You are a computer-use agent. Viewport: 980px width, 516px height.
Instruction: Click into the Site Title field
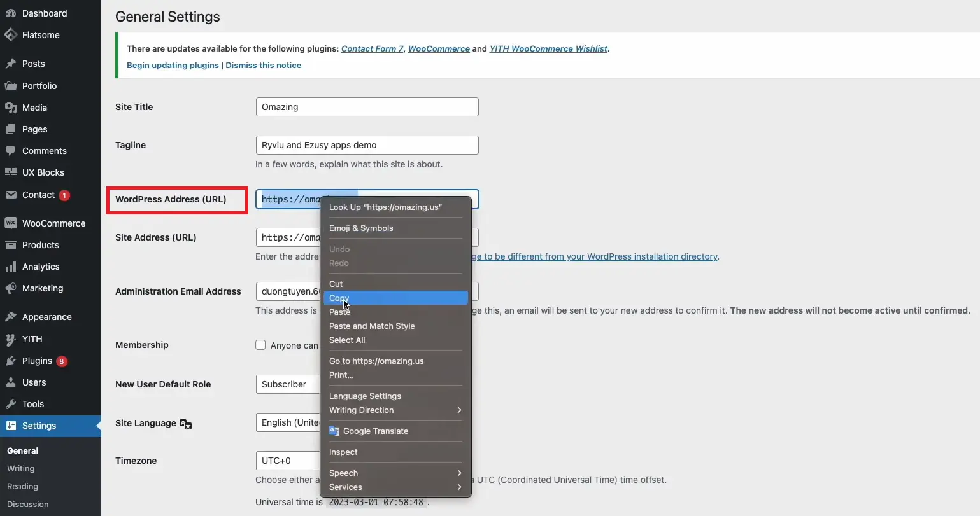click(367, 107)
